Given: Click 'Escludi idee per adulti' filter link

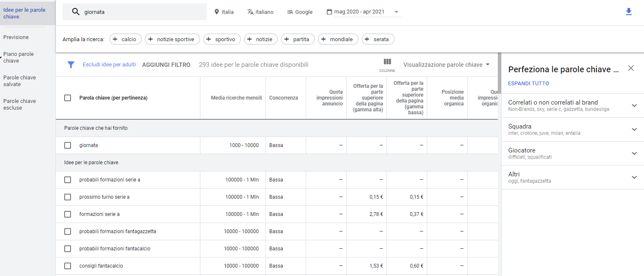Looking at the screenshot, I should point(109,65).
